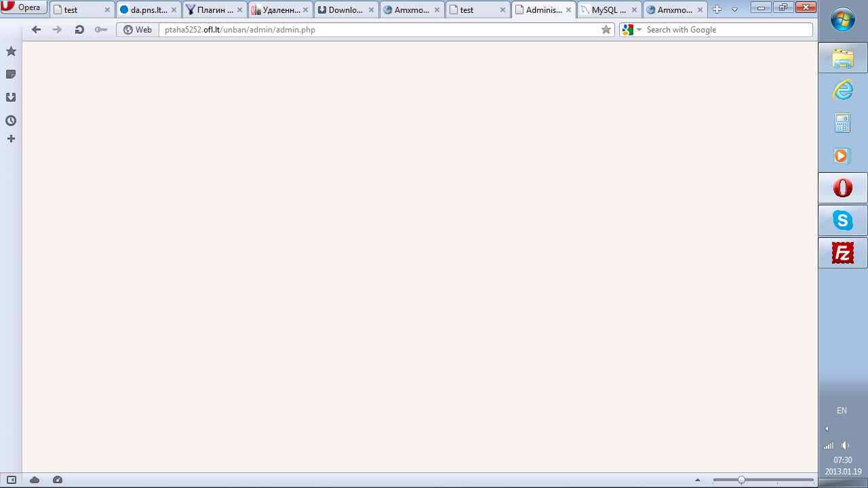Open Windows Media Player from taskbar
The width and height of the screenshot is (868, 488).
click(x=843, y=155)
